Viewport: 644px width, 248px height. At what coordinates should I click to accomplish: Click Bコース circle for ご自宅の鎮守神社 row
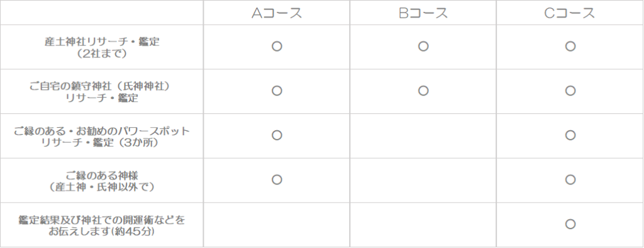[423, 91]
